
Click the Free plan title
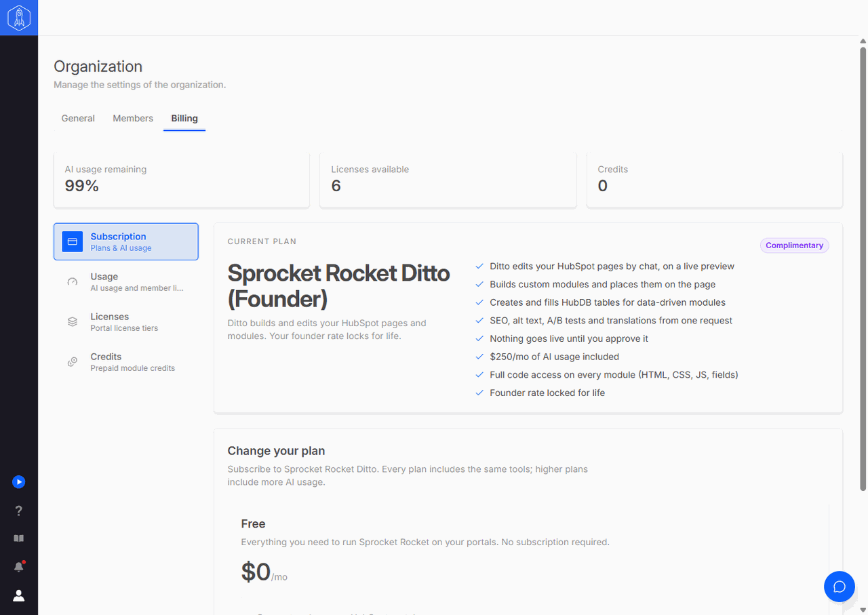point(253,523)
